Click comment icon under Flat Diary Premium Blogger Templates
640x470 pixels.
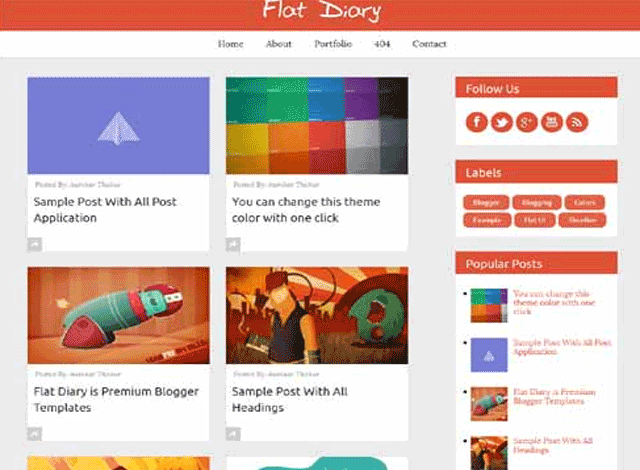click(35, 434)
